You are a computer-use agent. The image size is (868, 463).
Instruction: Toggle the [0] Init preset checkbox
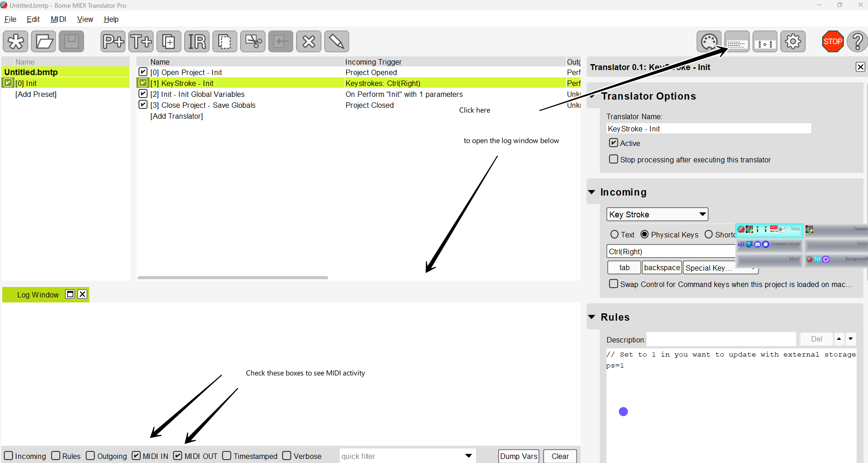pyautogui.click(x=8, y=83)
